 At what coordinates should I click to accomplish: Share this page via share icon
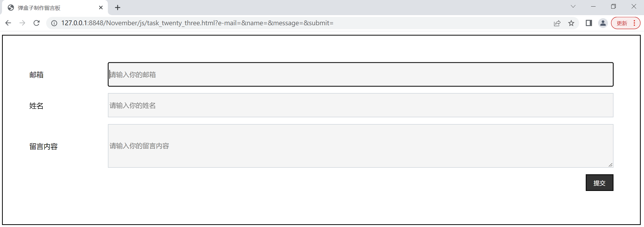[557, 23]
